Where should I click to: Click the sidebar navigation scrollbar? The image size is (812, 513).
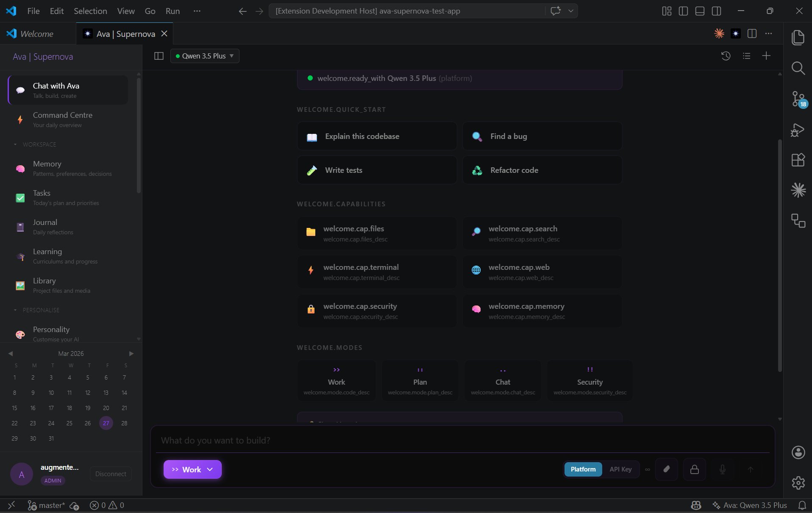click(139, 136)
